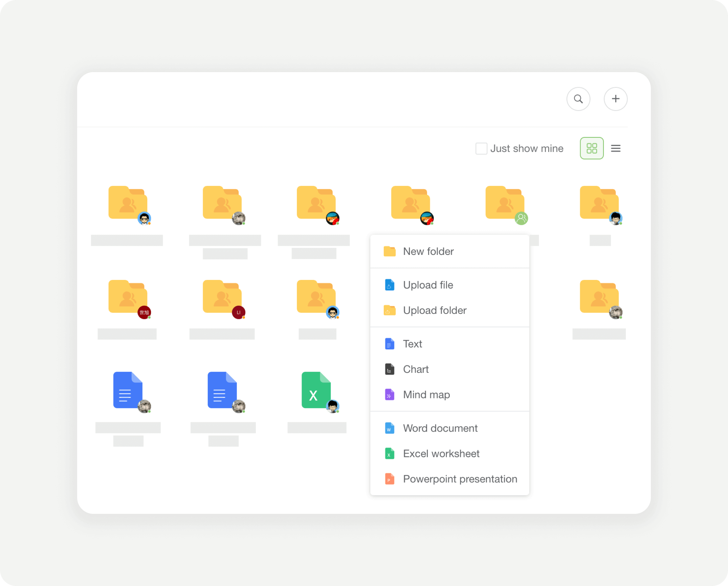The width and height of the screenshot is (728, 586).
Task: Create an Excel worksheet from the menu
Action: 441,453
